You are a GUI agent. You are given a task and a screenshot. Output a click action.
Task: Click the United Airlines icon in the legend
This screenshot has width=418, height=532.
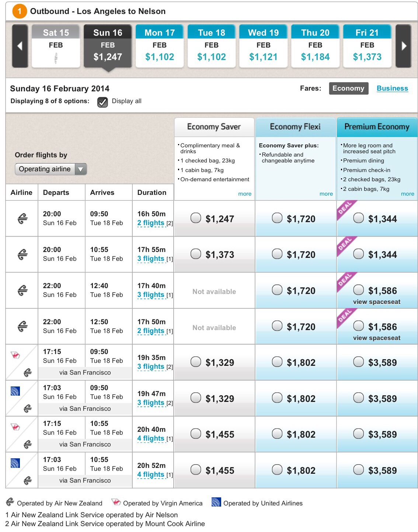(216, 503)
